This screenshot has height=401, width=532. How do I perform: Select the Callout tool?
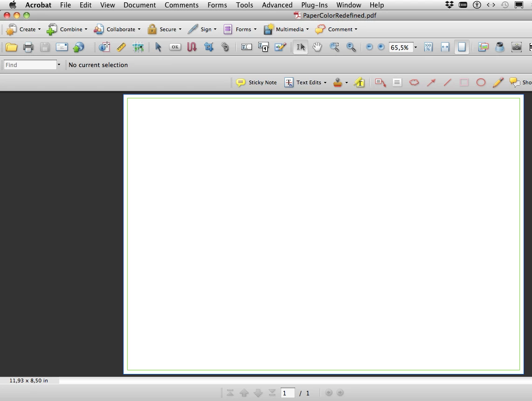point(380,82)
